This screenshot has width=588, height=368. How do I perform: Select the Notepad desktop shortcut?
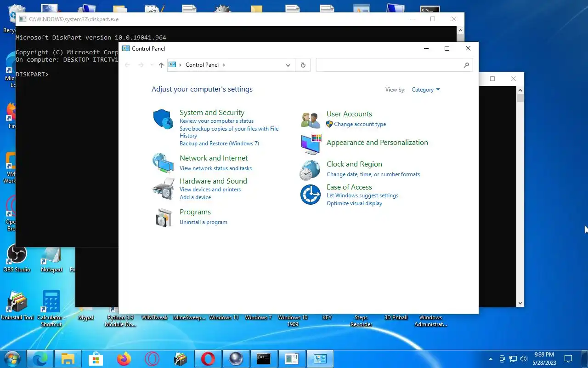pyautogui.click(x=51, y=259)
